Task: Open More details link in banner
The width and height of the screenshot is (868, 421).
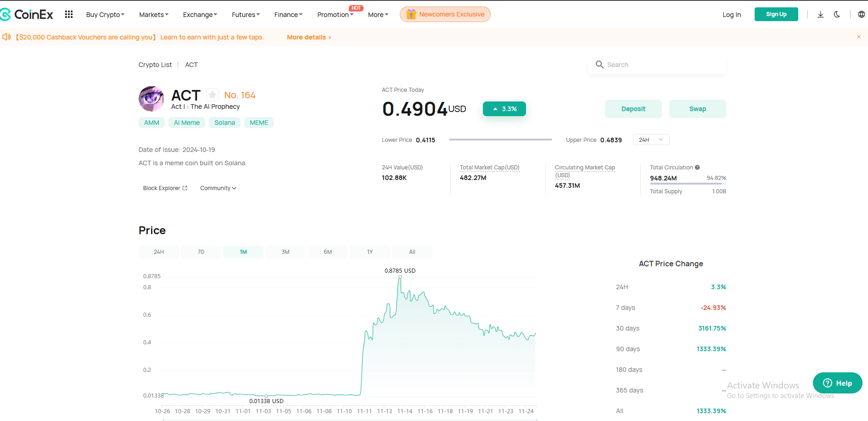Action: coord(309,37)
